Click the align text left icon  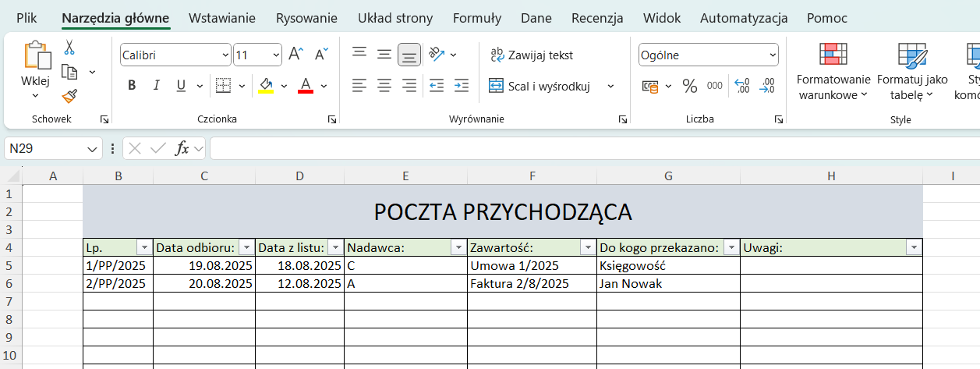tap(359, 86)
